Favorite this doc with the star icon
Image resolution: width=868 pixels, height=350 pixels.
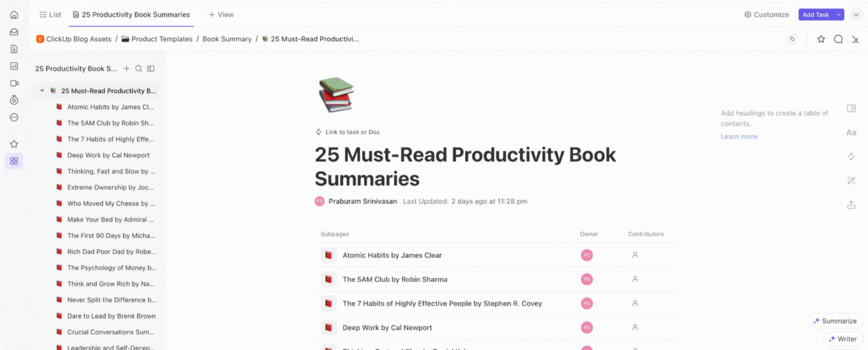(x=821, y=39)
